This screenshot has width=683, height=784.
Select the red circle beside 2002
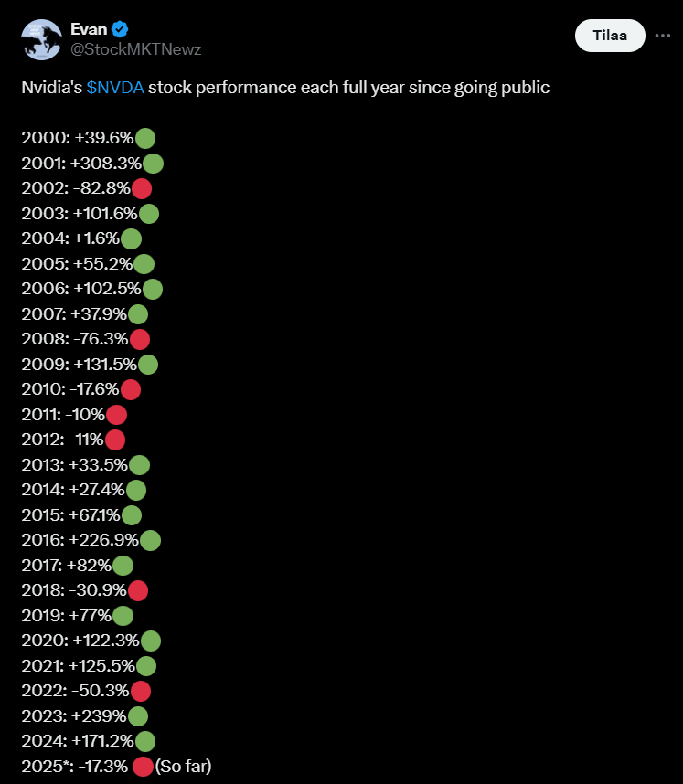(x=141, y=189)
